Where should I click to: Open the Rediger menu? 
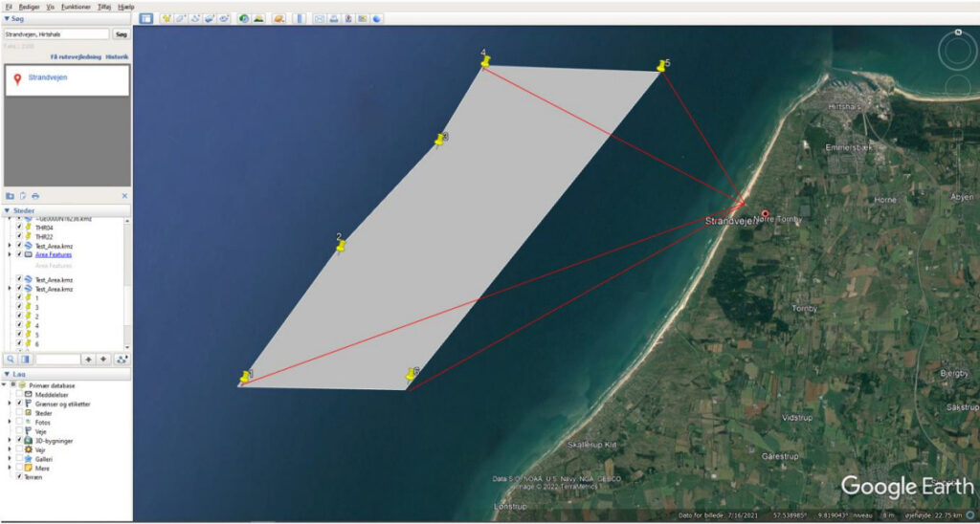pyautogui.click(x=29, y=6)
